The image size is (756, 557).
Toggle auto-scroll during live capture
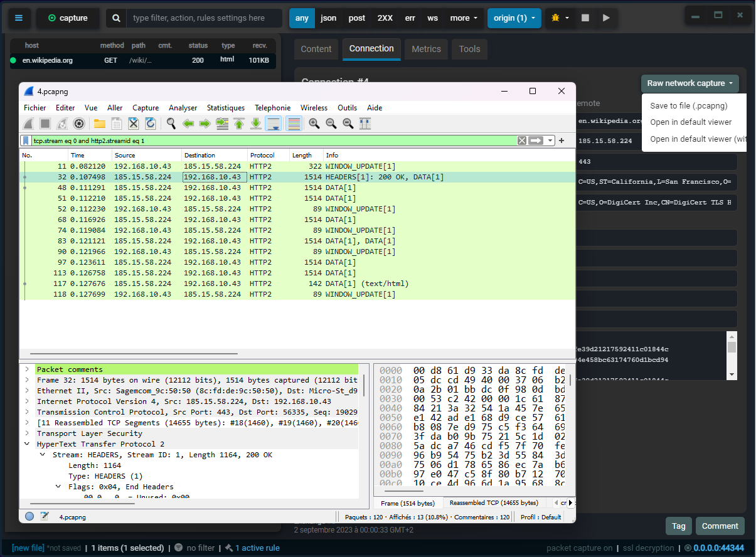click(273, 124)
